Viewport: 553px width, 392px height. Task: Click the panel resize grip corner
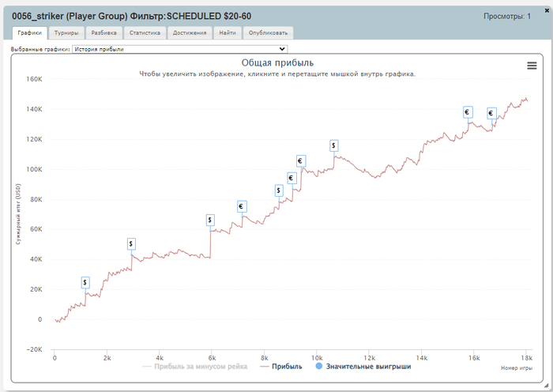point(547,385)
